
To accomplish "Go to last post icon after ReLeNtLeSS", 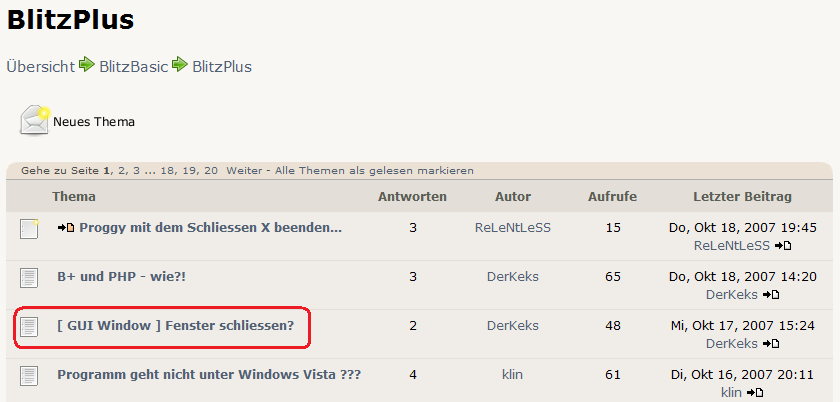I will point(783,246).
